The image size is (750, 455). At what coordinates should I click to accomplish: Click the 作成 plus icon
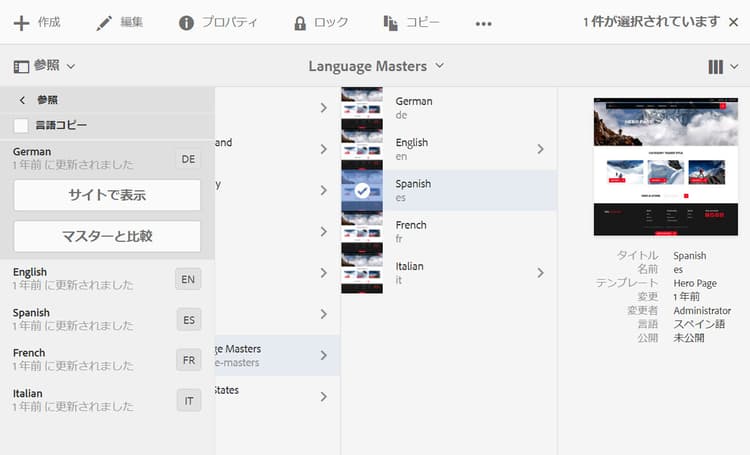coord(21,22)
